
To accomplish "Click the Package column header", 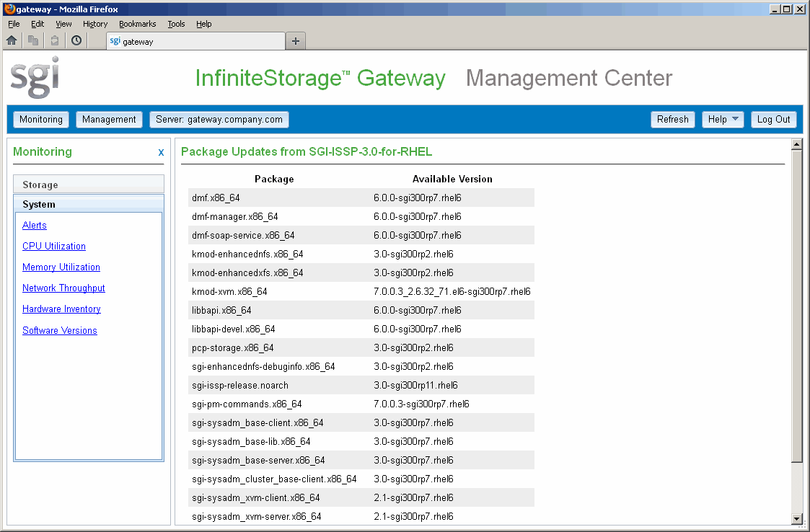I will (274, 179).
